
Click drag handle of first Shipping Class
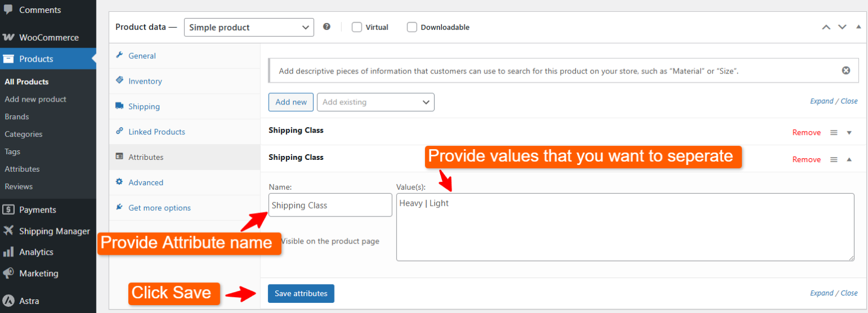[x=834, y=132]
